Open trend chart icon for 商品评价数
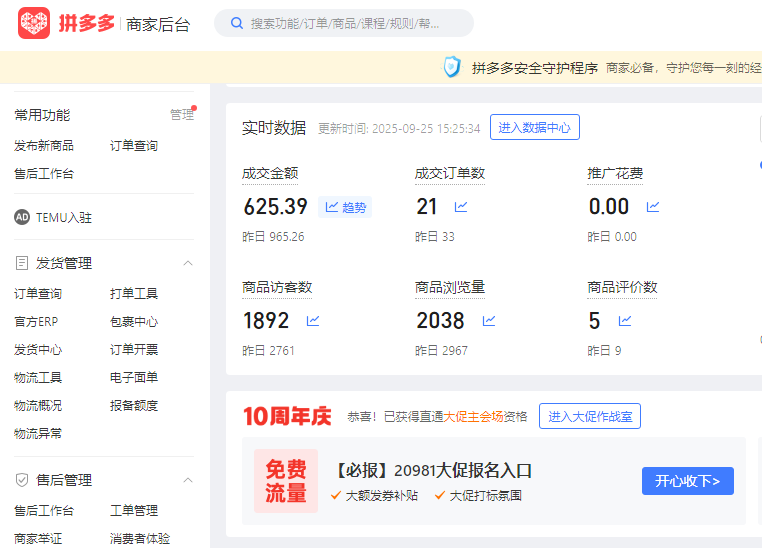The height and width of the screenshot is (548, 762). (x=625, y=321)
